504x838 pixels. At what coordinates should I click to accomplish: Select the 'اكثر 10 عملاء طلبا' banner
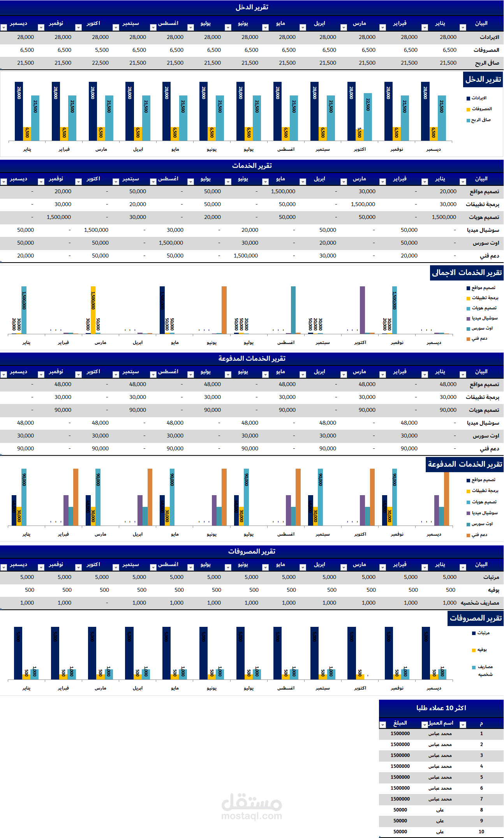pyautogui.click(x=441, y=708)
